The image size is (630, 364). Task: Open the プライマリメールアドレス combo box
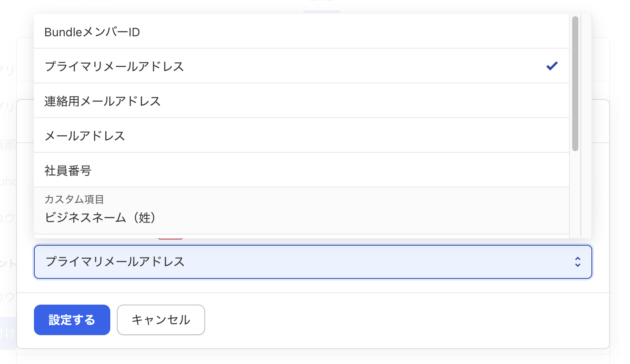click(313, 262)
